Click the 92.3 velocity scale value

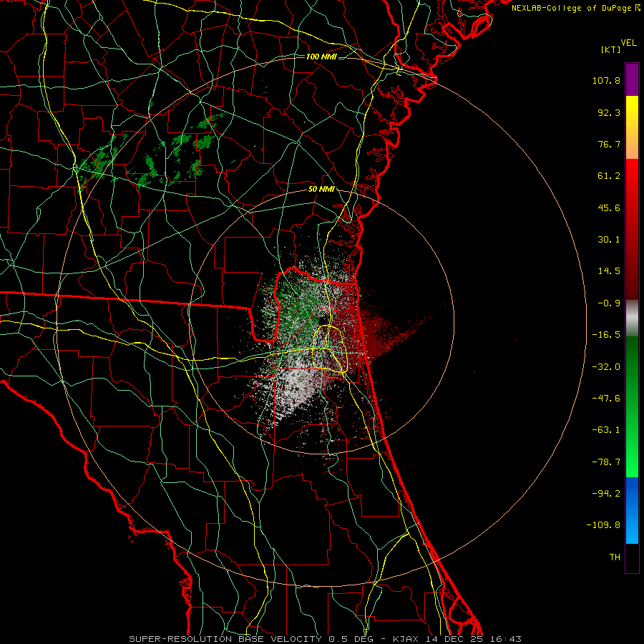click(x=609, y=112)
